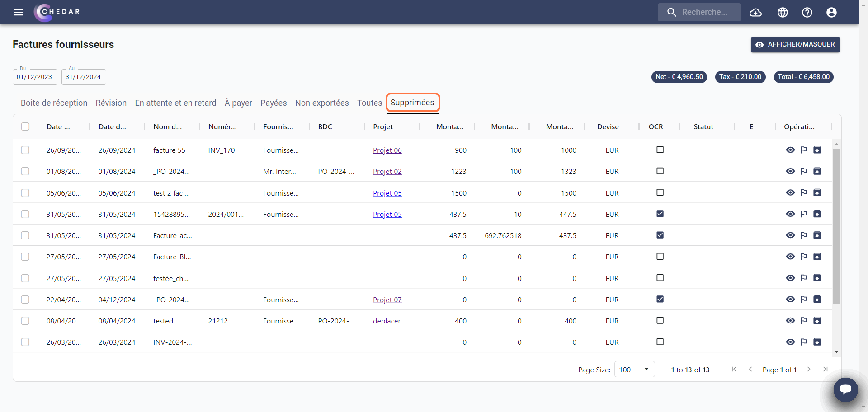View INV-2024-... invoice eye icon
Image resolution: width=868 pixels, height=412 pixels.
[790, 342]
